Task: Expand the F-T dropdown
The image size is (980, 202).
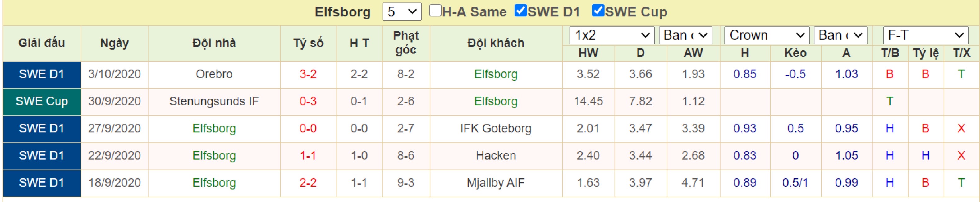Action: coord(926,35)
